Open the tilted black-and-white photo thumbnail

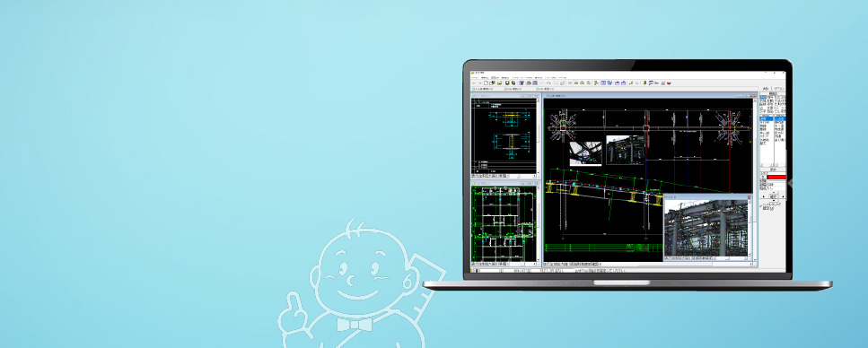pos(585,153)
